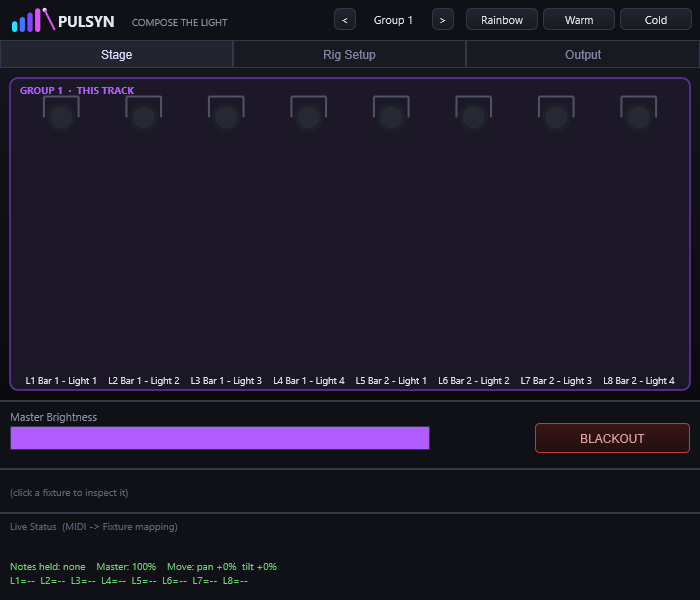Viewport: 700px width, 600px height.
Task: Inspect the L6 fixture lamp icon
Action: (474, 113)
